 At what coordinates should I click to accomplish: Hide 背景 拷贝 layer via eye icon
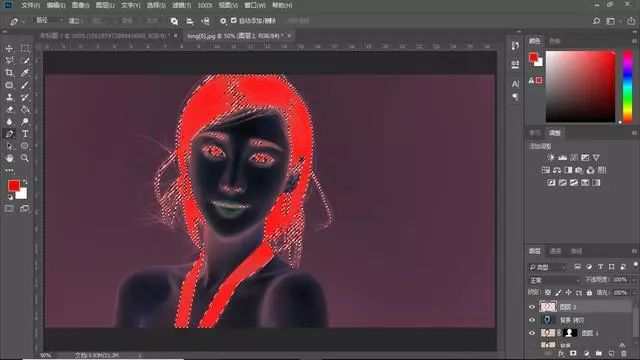tap(532, 320)
